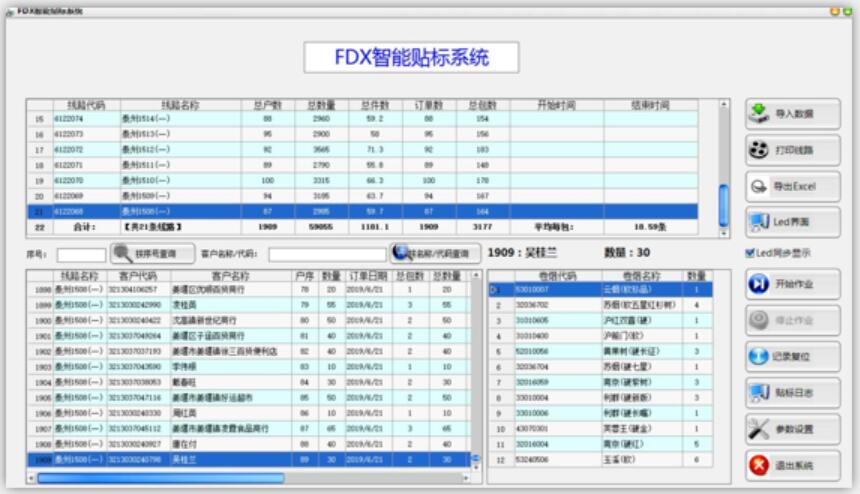This screenshot has height=494, width=860.
Task: Select customer row 1906 in customer table
Action: [x=249, y=413]
